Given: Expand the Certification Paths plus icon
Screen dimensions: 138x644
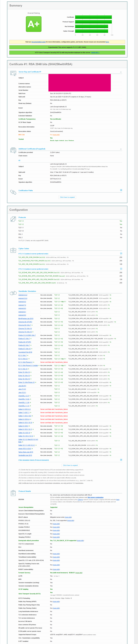Looking at the screenshot, I should (121, 190).
